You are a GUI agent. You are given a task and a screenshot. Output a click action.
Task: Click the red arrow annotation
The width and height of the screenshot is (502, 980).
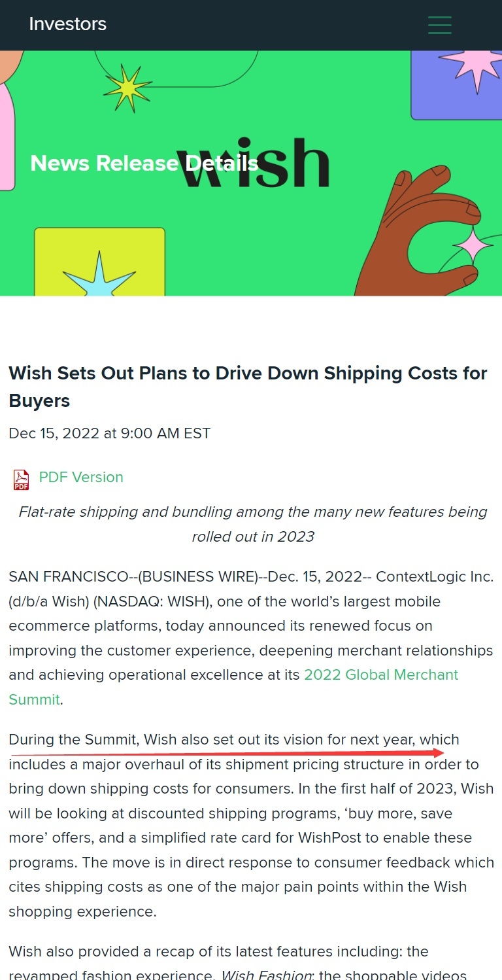pos(261,754)
